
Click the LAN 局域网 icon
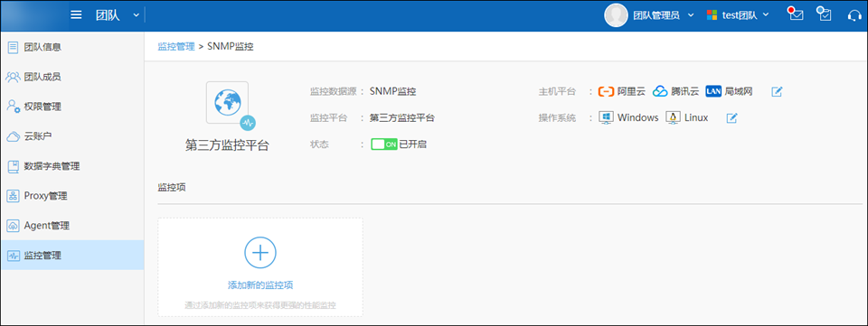713,91
